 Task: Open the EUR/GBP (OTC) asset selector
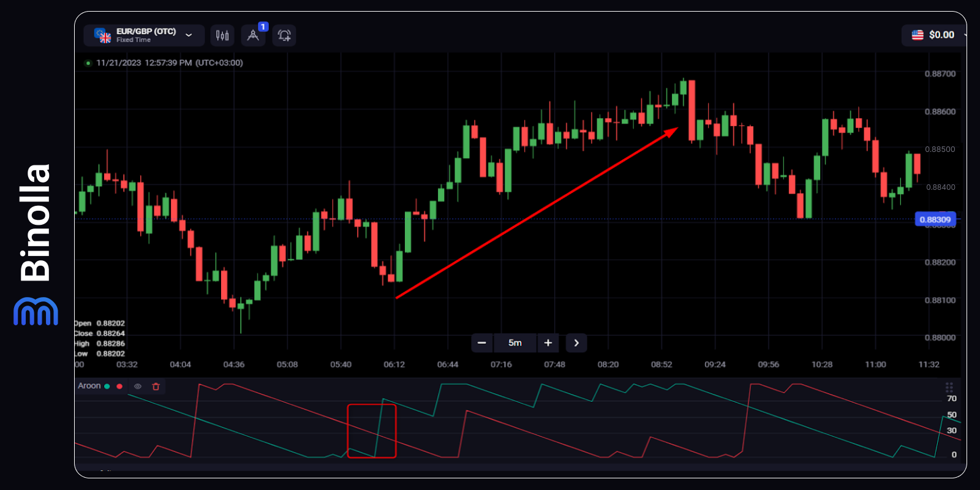click(144, 36)
